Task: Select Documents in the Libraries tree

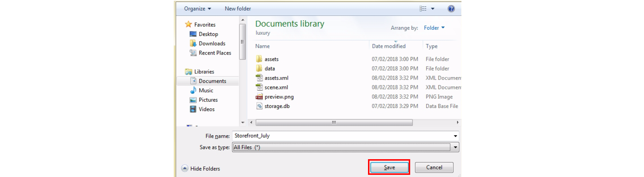Action: pyautogui.click(x=212, y=81)
